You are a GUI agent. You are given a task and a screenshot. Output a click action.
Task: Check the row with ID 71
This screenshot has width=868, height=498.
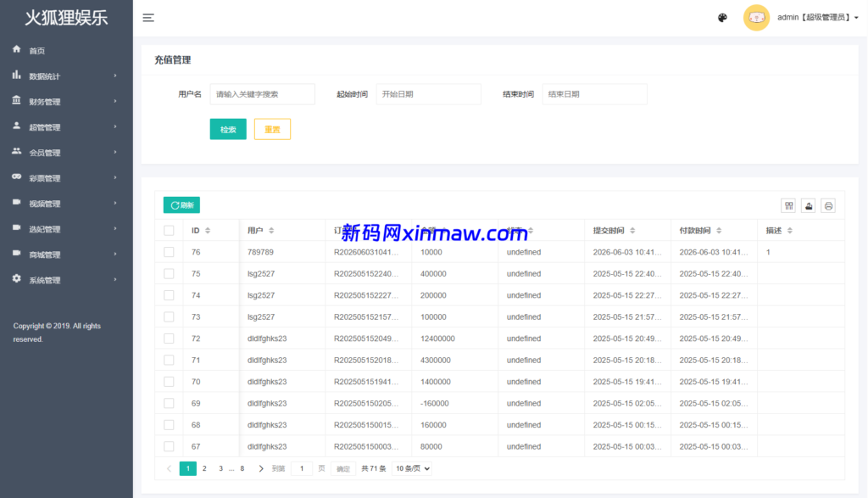point(169,360)
